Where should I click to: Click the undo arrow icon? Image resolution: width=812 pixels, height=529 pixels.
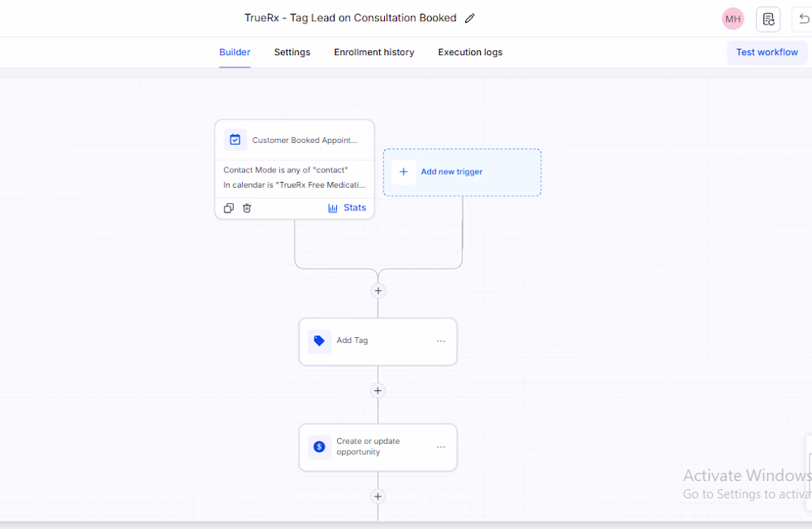(804, 20)
